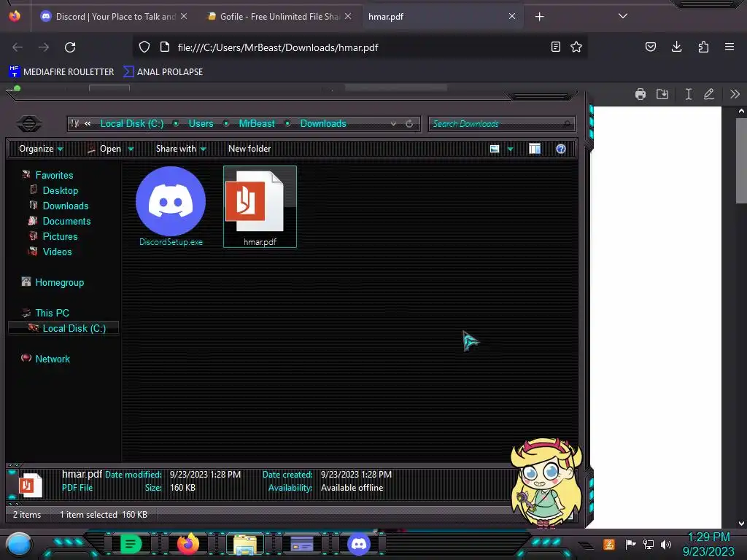Click the network tray icon

(x=648, y=544)
